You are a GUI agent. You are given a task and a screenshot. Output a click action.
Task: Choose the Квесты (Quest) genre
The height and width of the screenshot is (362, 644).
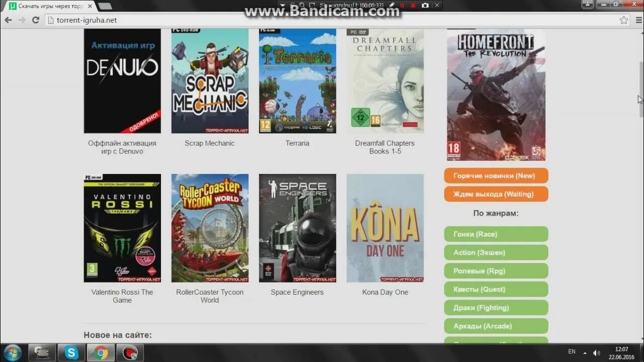pos(496,289)
